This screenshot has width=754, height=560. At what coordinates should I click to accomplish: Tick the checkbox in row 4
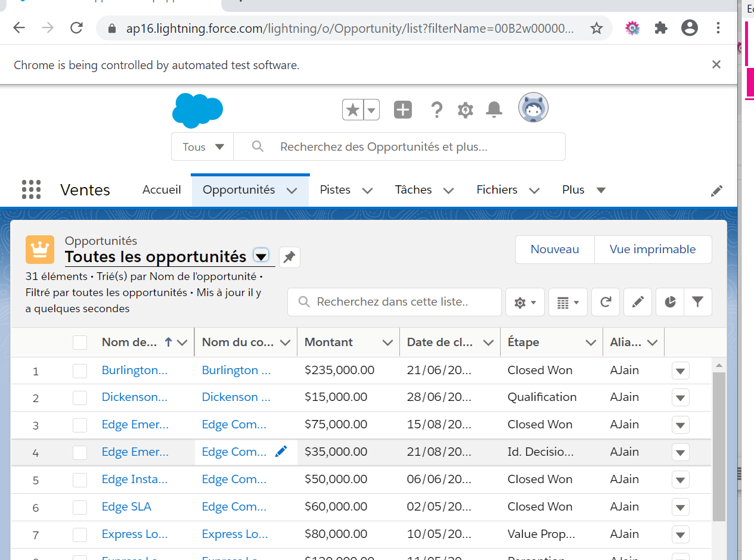[80, 453]
